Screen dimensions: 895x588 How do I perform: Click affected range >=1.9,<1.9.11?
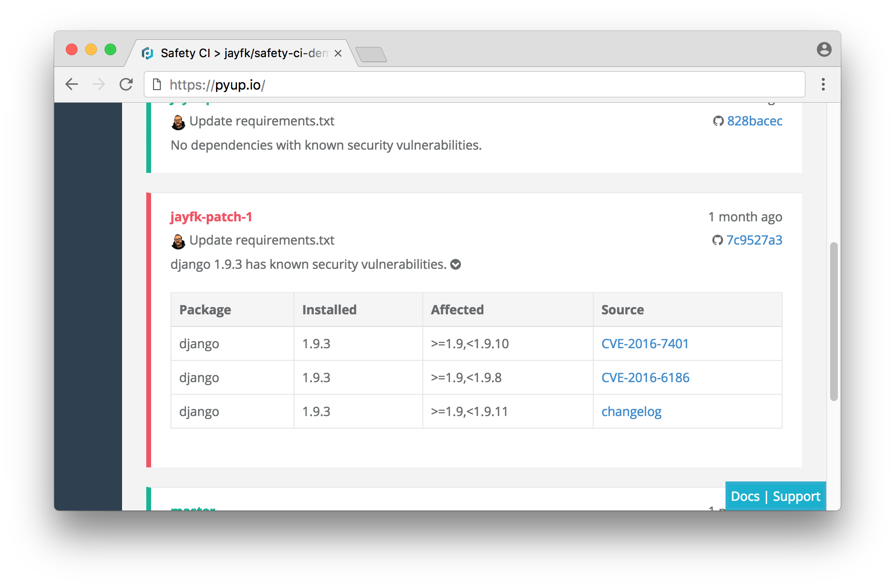point(469,412)
